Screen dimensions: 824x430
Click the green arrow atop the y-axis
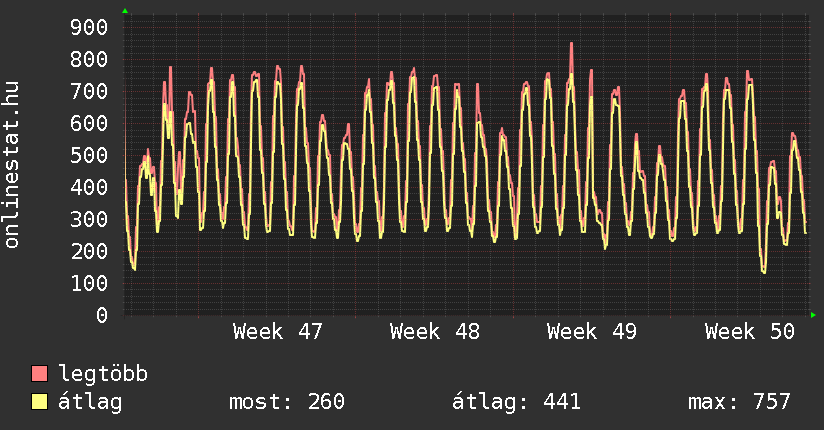click(x=125, y=11)
